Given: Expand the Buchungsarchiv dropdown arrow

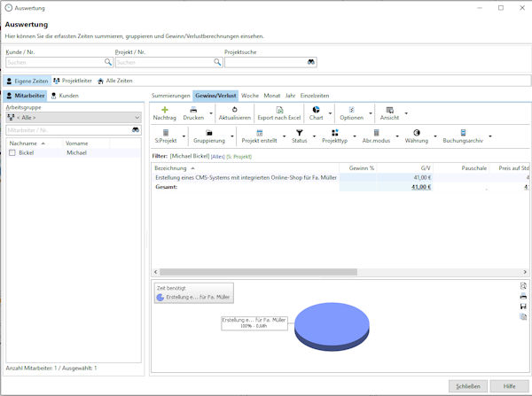Looking at the screenshot, I should click(490, 136).
